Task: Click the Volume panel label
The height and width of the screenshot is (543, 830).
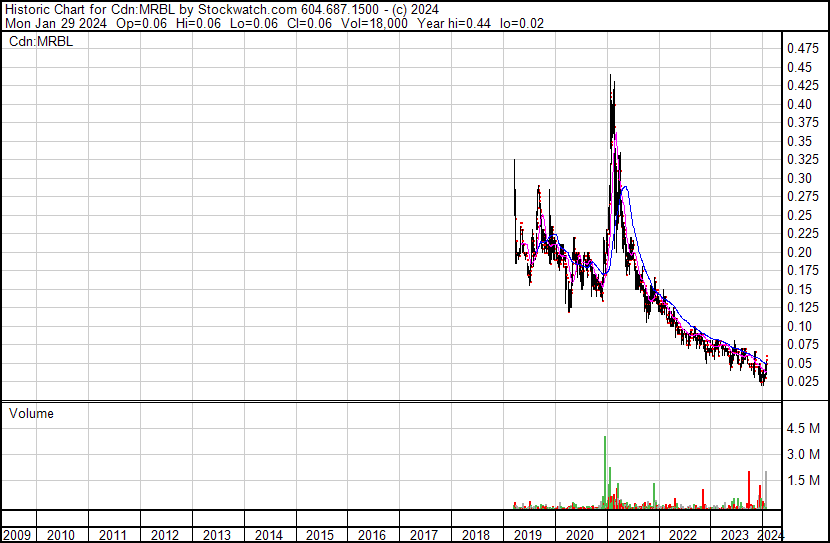Action: pos(32,413)
